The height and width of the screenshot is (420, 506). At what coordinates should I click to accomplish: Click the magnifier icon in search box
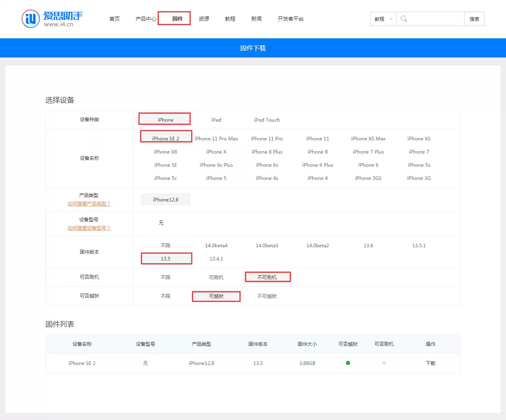403,19
